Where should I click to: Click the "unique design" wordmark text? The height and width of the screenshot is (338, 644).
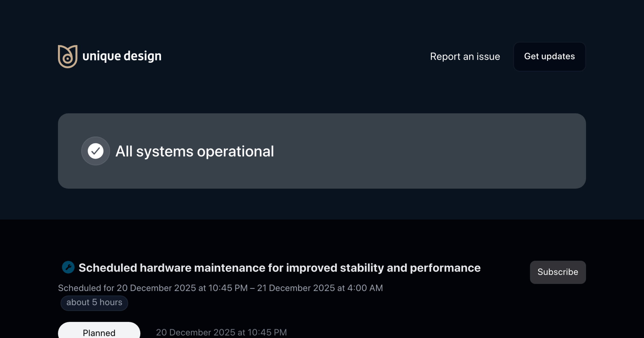[122, 56]
